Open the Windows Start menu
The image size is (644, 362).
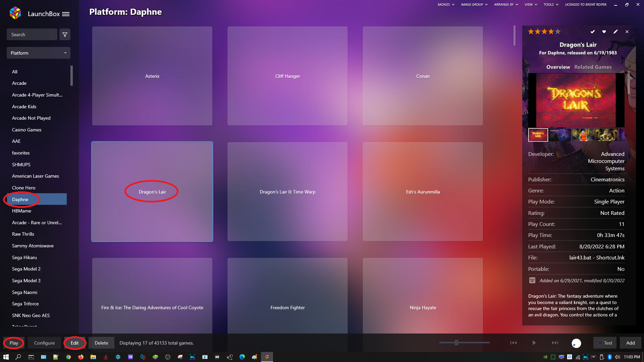click(x=6, y=357)
